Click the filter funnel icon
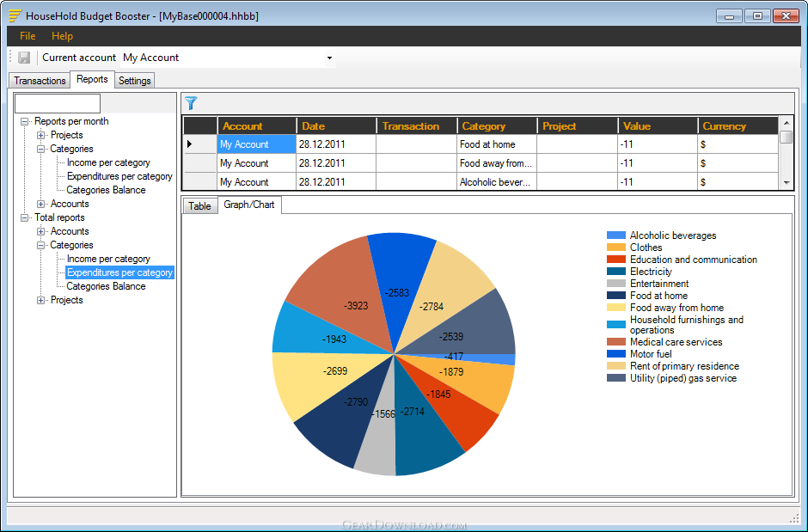This screenshot has width=808, height=532. click(191, 103)
